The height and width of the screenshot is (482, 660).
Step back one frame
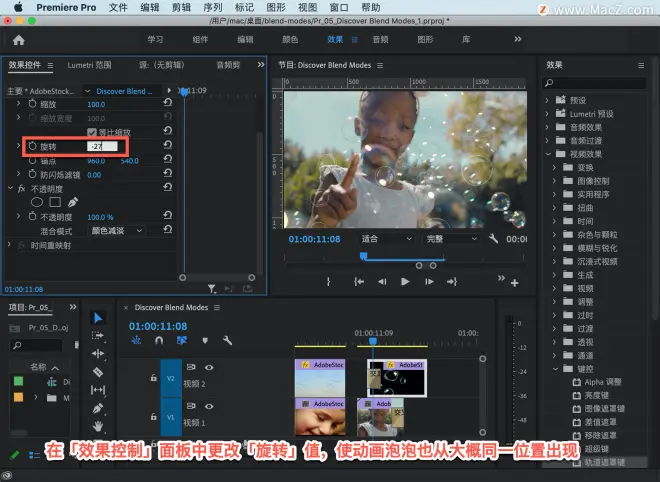382,282
